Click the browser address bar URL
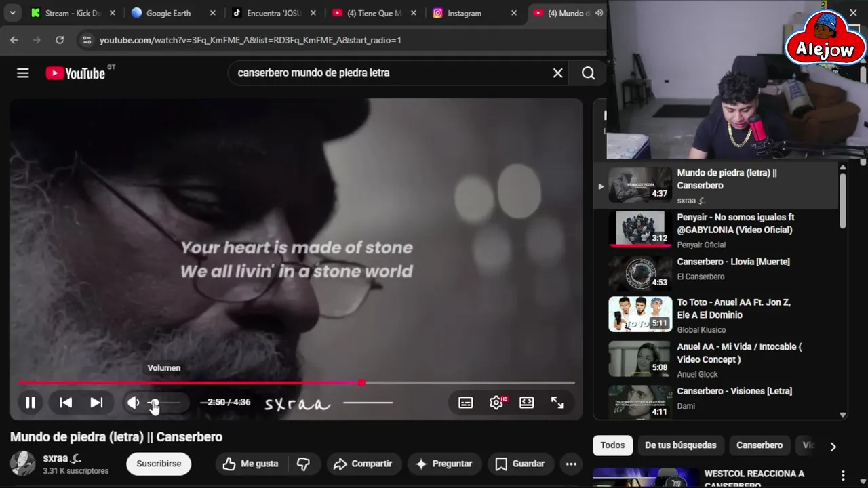 pyautogui.click(x=250, y=40)
